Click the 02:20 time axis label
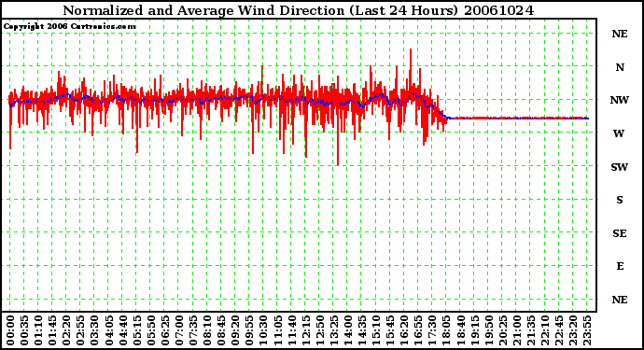Image resolution: width=644 pixels, height=350 pixels. (x=66, y=330)
